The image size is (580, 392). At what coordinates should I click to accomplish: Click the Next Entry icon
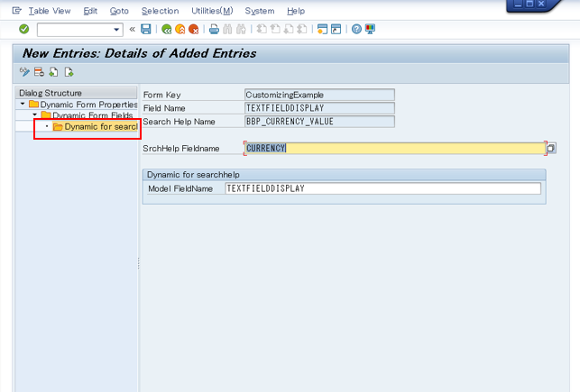69,72
